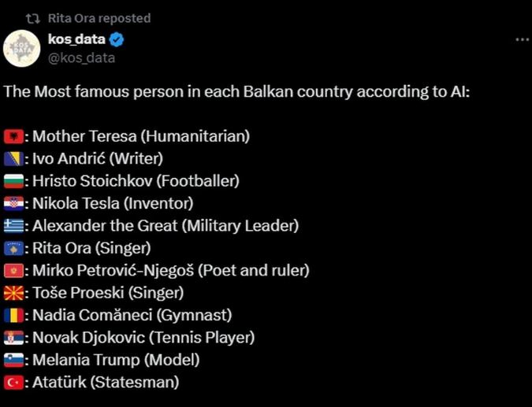Click the Greek flag emoji

(x=13, y=226)
